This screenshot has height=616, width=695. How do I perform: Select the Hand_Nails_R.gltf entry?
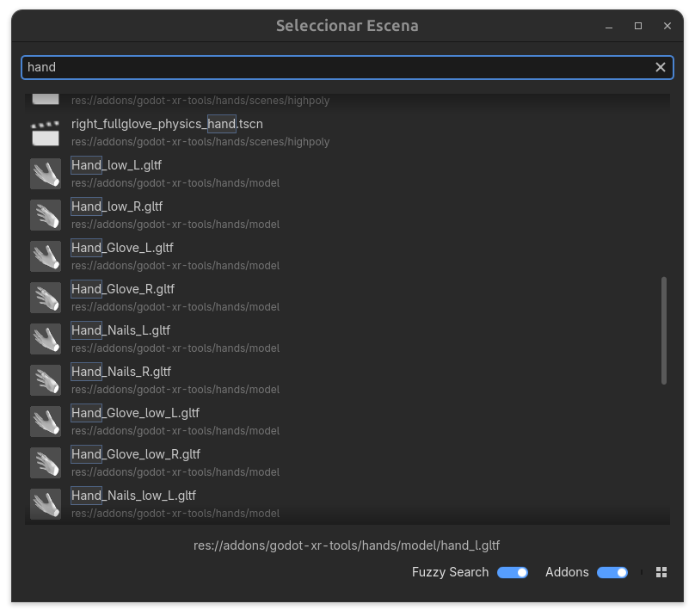[121, 372]
